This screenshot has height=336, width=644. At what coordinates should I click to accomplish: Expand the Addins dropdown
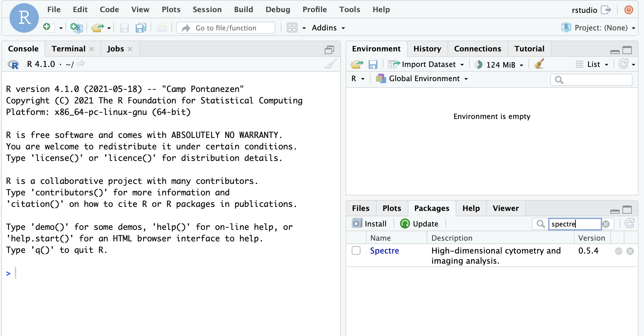point(328,28)
